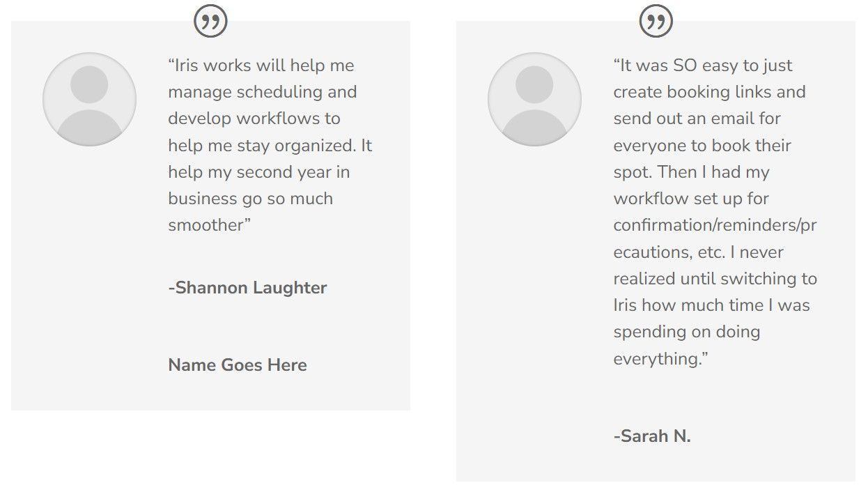Click the "Name Goes Here" placeholder text
The width and height of the screenshot is (868, 490).
(x=238, y=365)
